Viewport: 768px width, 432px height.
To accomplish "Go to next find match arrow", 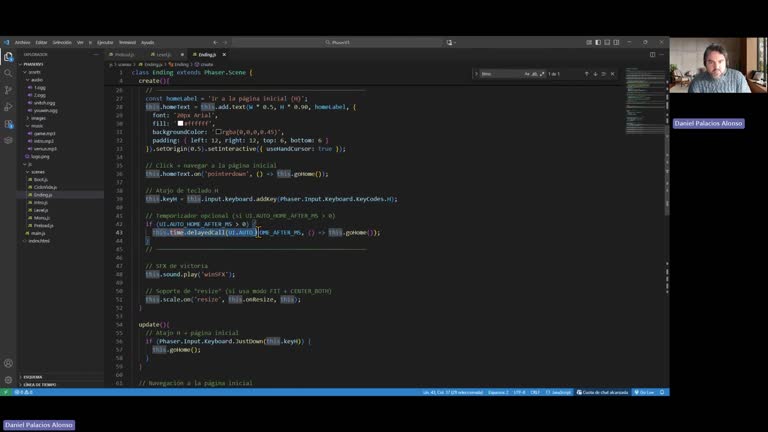I will pos(595,74).
